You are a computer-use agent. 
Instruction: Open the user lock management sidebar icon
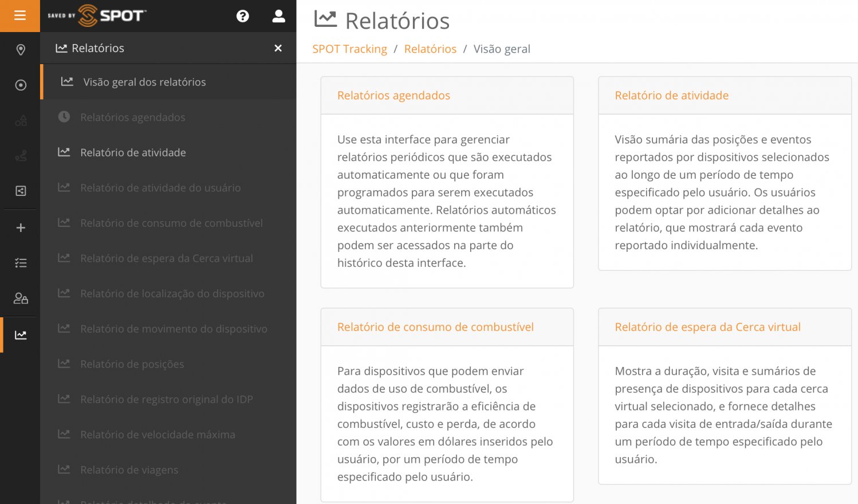coord(21,298)
